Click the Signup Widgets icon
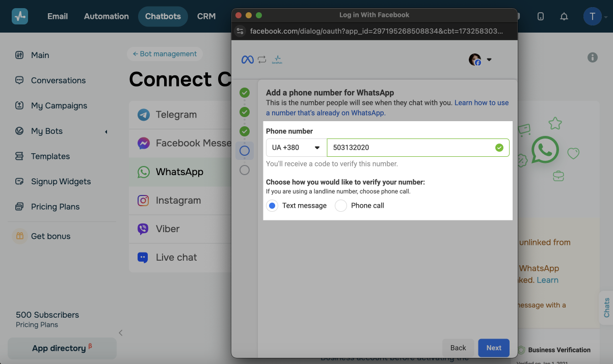The image size is (613, 364). (x=19, y=181)
